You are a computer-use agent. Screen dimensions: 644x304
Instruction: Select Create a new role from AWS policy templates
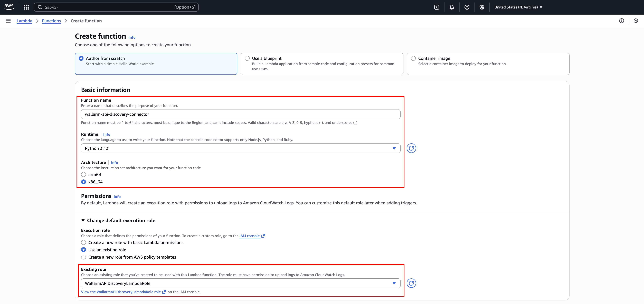point(83,257)
